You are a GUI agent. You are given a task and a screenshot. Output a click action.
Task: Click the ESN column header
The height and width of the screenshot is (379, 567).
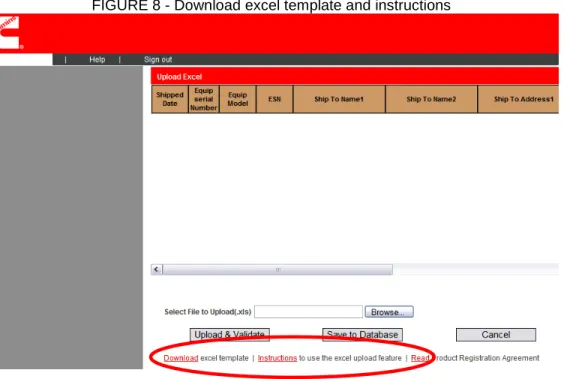coord(274,99)
